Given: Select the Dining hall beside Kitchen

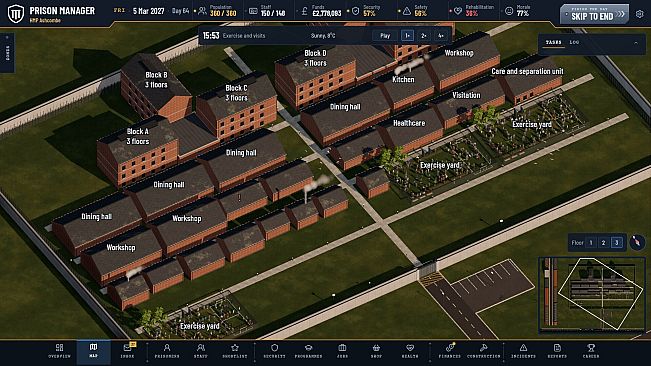Looking at the screenshot, I should pyautogui.click(x=345, y=107).
